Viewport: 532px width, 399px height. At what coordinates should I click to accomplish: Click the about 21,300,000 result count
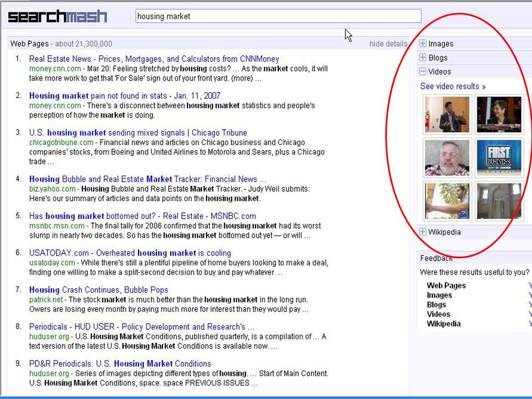click(x=84, y=44)
